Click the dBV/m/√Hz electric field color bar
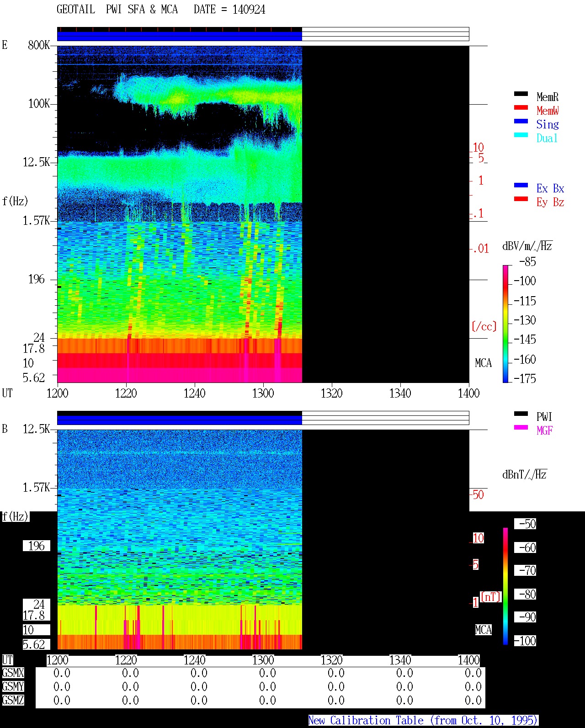Image resolution: width=585 pixels, height=728 pixels. (x=505, y=324)
